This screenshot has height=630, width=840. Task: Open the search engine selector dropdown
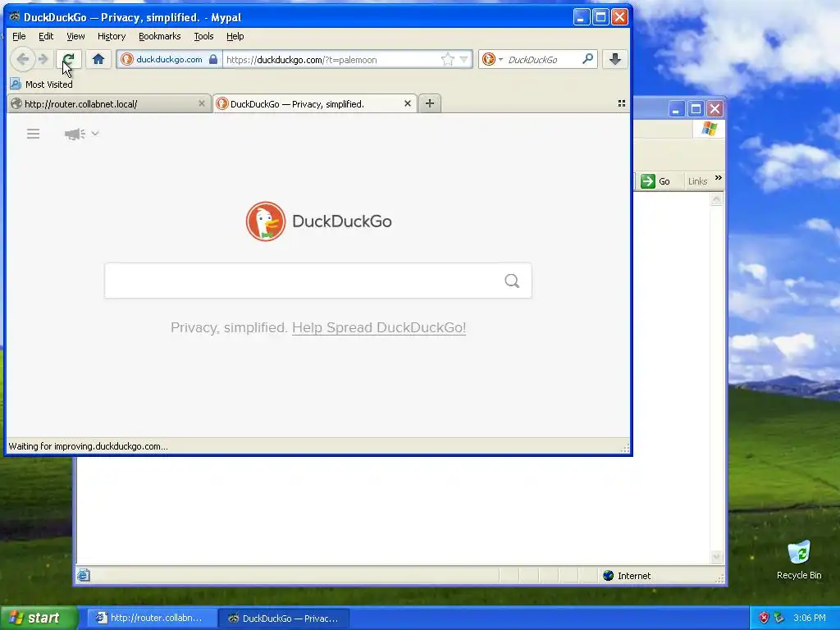(x=492, y=59)
